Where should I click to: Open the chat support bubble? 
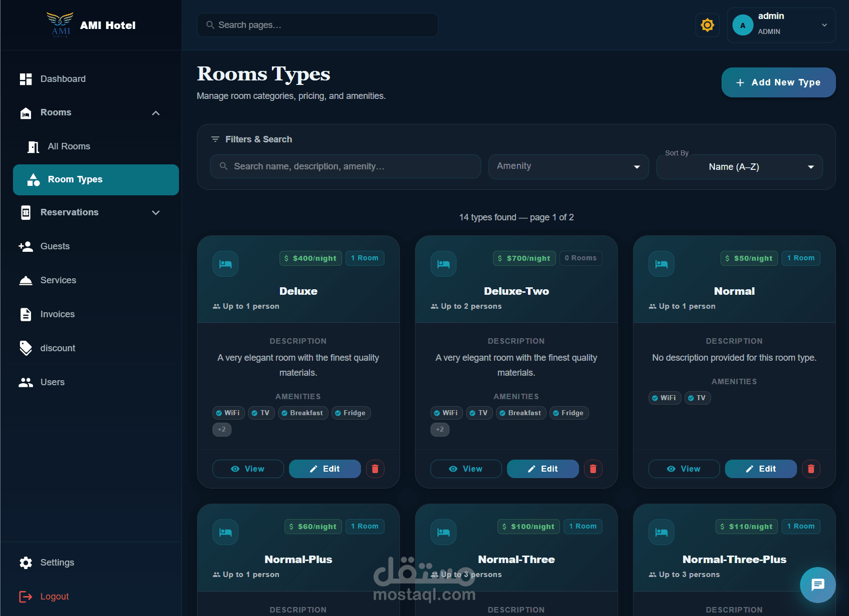pos(818,585)
